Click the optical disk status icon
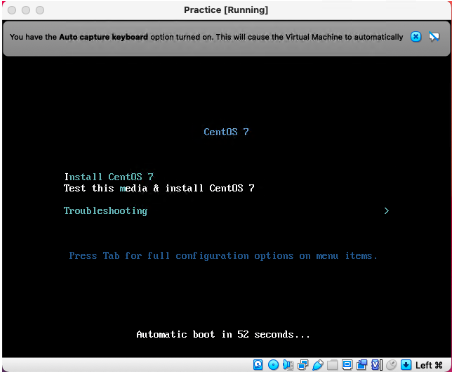The width and height of the screenshot is (456, 375). pos(273,365)
